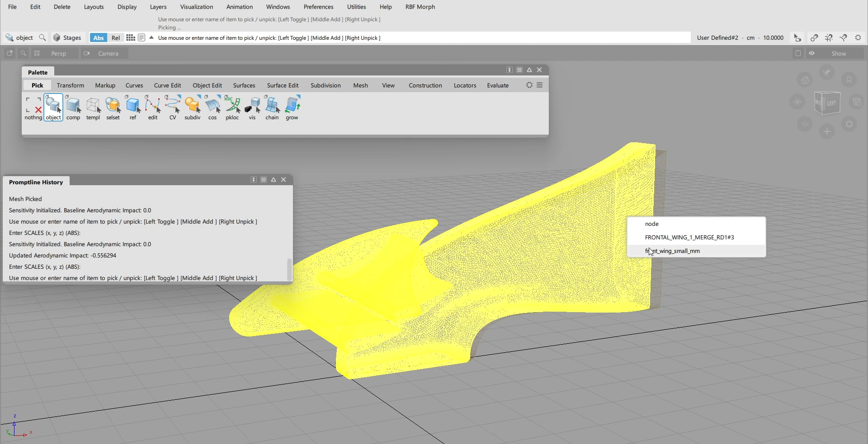Toggle Abs absolute input mode
This screenshot has height=444, width=868.
pyautogui.click(x=99, y=38)
